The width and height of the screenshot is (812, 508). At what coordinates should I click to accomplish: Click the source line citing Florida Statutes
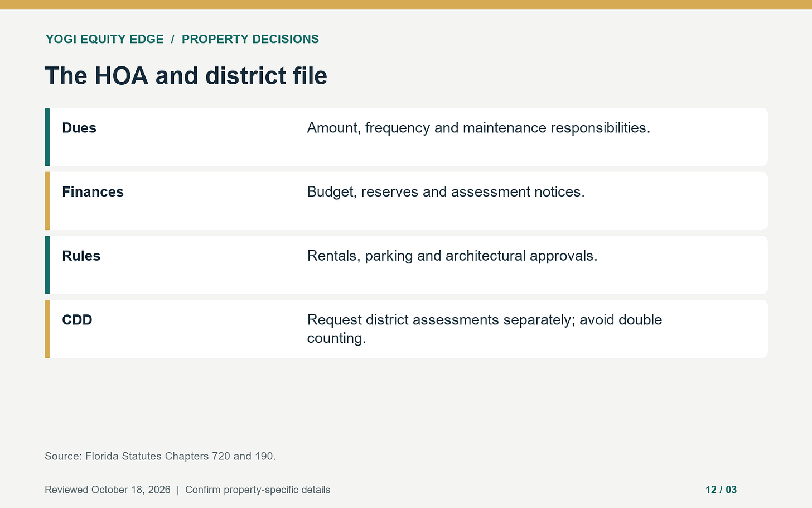point(160,456)
